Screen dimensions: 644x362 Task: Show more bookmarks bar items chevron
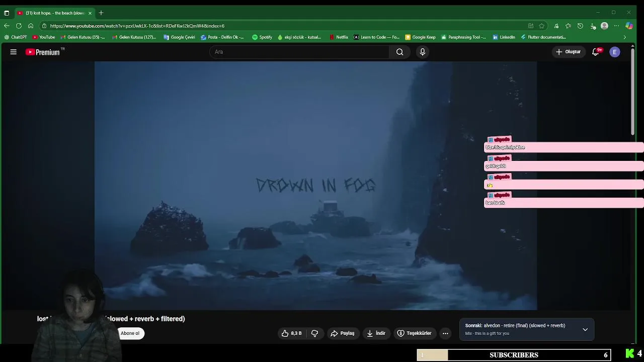click(625, 37)
